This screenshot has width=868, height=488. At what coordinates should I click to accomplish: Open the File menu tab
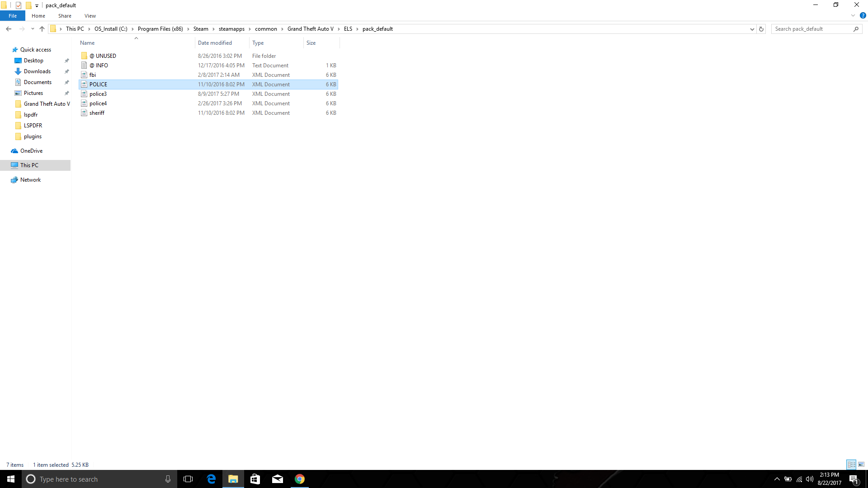[x=13, y=16]
